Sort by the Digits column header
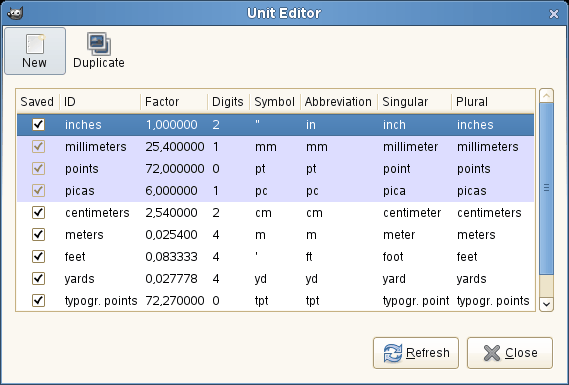This screenshot has width=569, height=385. [x=228, y=102]
